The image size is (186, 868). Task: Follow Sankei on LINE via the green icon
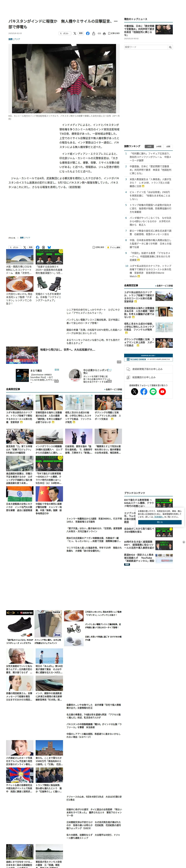coord(153,392)
